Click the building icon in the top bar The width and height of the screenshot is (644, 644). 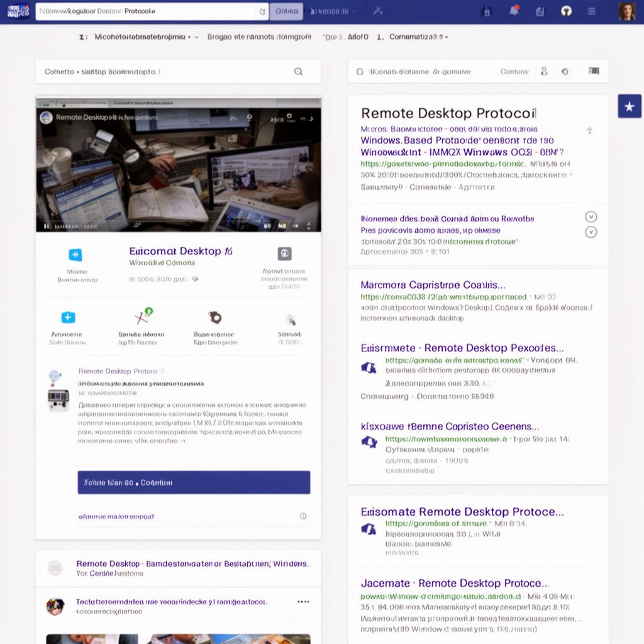pos(486,11)
